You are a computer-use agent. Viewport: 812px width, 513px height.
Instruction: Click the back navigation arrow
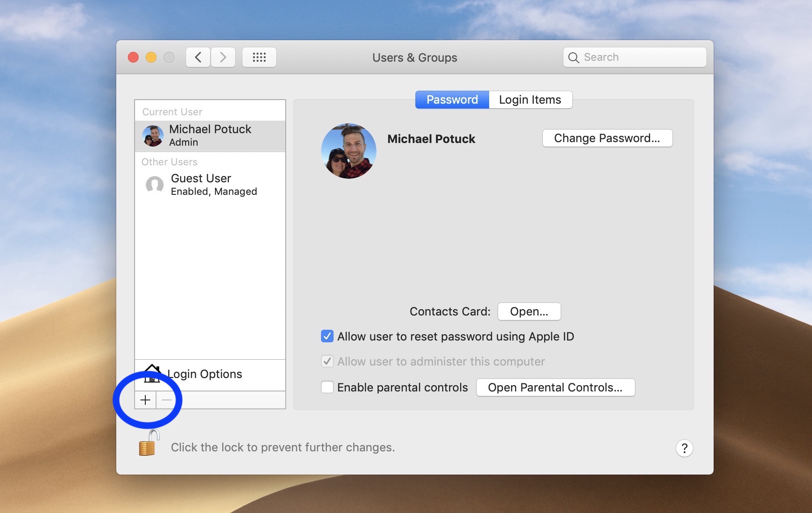pos(198,57)
